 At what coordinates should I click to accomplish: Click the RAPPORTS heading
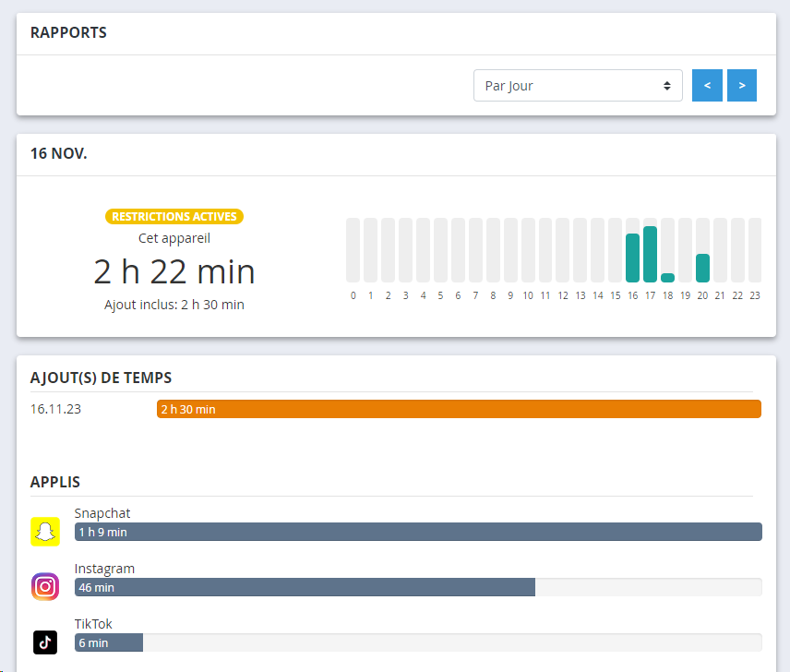[68, 32]
